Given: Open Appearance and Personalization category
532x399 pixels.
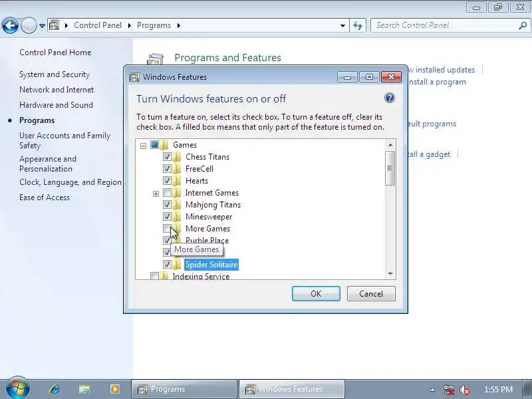Looking at the screenshot, I should [x=48, y=164].
